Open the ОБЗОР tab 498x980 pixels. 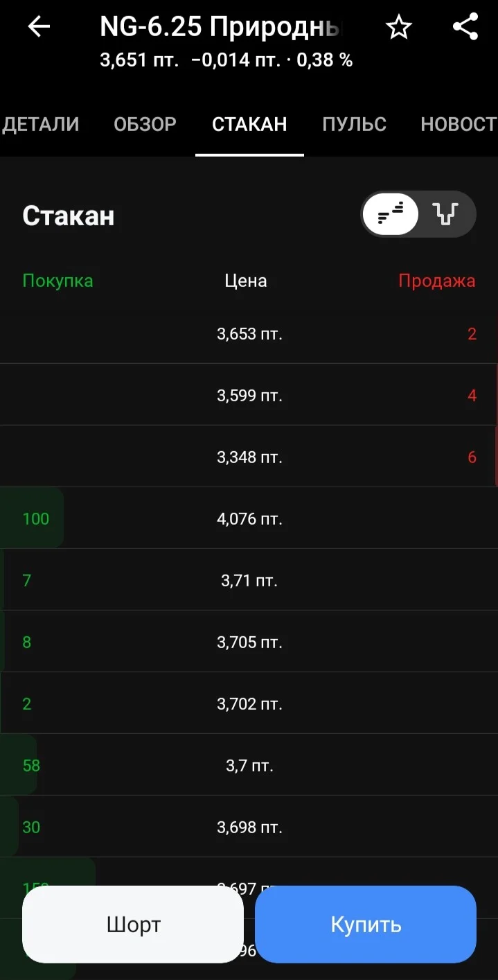click(x=145, y=124)
